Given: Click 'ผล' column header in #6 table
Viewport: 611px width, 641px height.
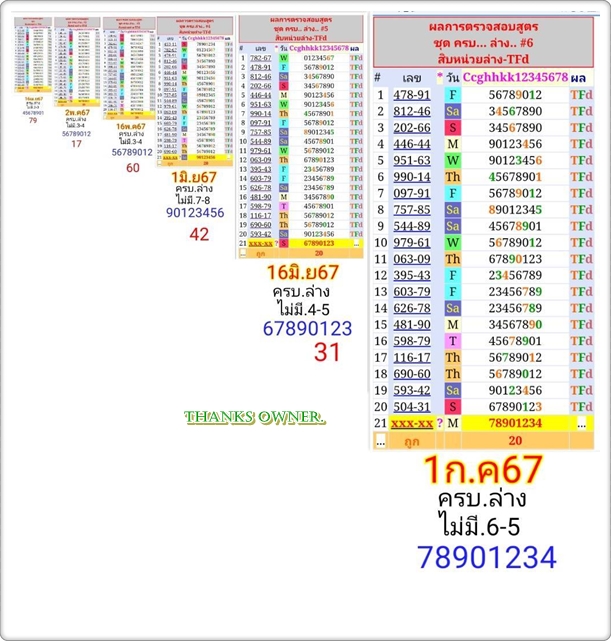Looking at the screenshot, I should [578, 78].
